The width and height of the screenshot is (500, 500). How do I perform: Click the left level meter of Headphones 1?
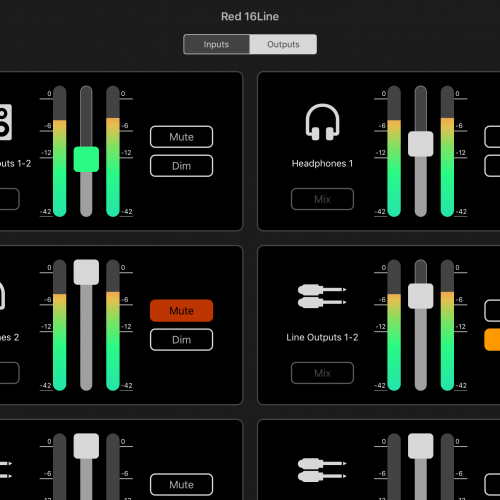pyautogui.click(x=394, y=151)
